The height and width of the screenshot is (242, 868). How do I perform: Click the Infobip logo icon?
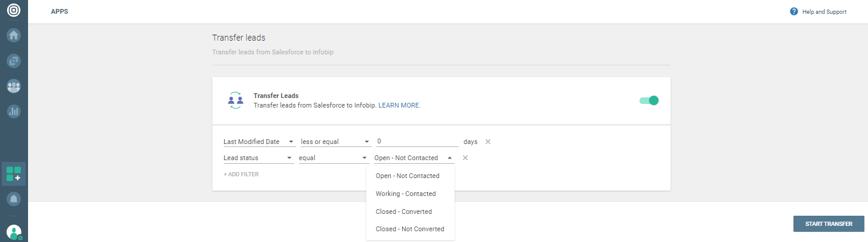click(x=14, y=11)
